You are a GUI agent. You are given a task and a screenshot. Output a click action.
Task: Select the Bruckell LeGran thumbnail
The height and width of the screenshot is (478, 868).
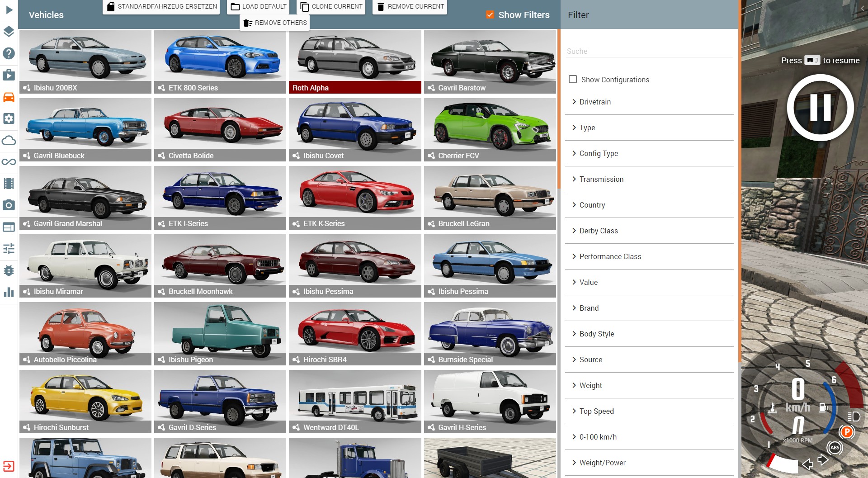[490, 198]
